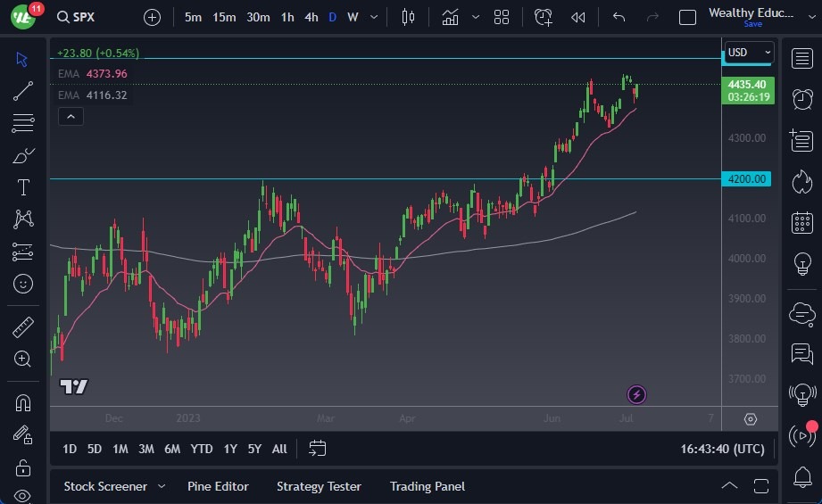Open the Strategy Tester tab
The width and height of the screenshot is (822, 504).
coord(319,486)
